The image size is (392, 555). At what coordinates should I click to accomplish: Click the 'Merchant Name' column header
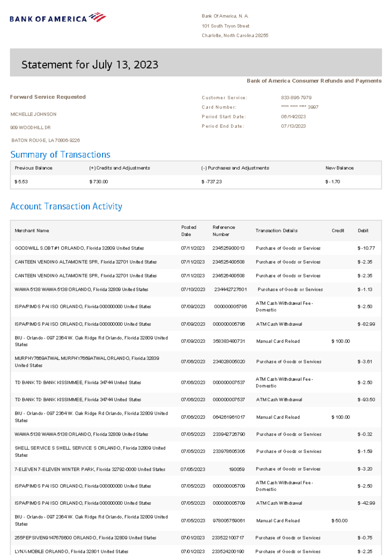click(32, 231)
